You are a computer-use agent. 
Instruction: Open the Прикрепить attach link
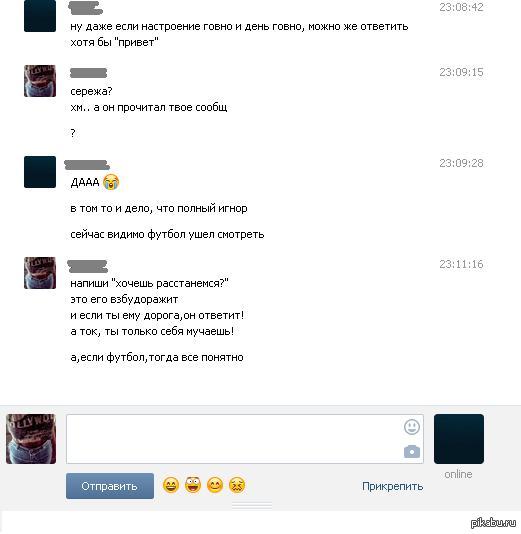392,486
